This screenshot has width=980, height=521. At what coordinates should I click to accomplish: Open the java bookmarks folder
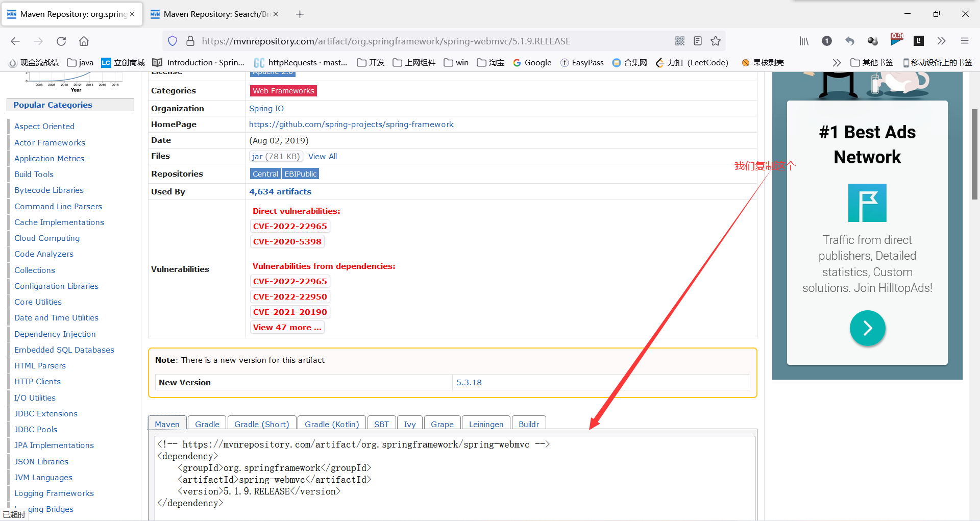[81, 63]
